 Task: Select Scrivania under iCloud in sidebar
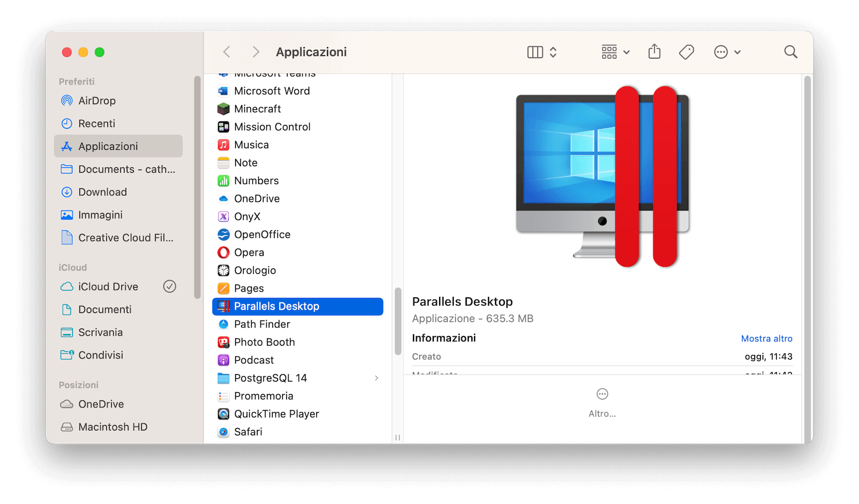click(x=100, y=333)
